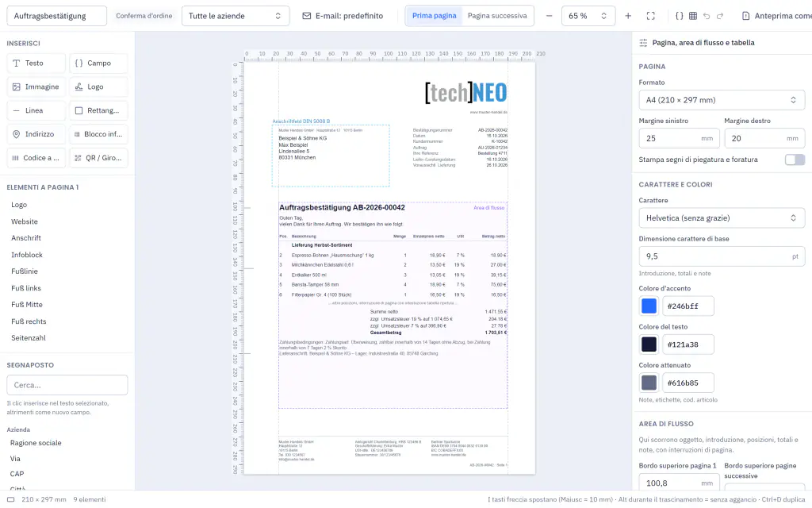Insert Via placeholder
812x508 pixels.
15,459
